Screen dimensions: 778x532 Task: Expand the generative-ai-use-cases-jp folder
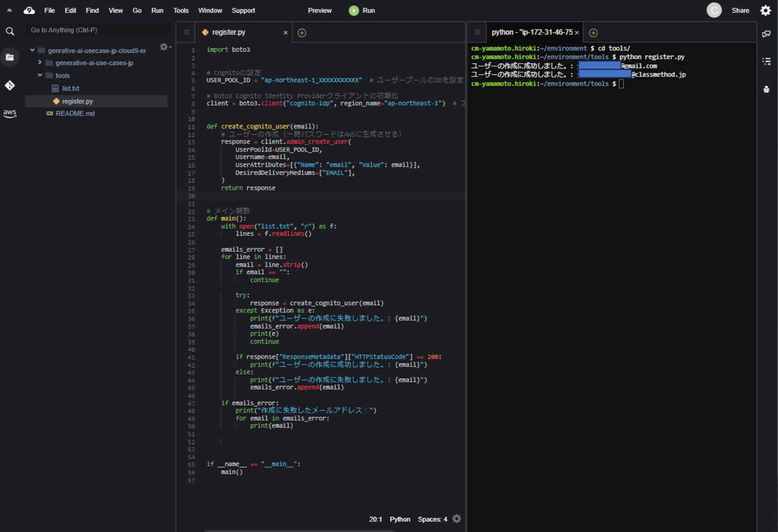[x=40, y=63]
